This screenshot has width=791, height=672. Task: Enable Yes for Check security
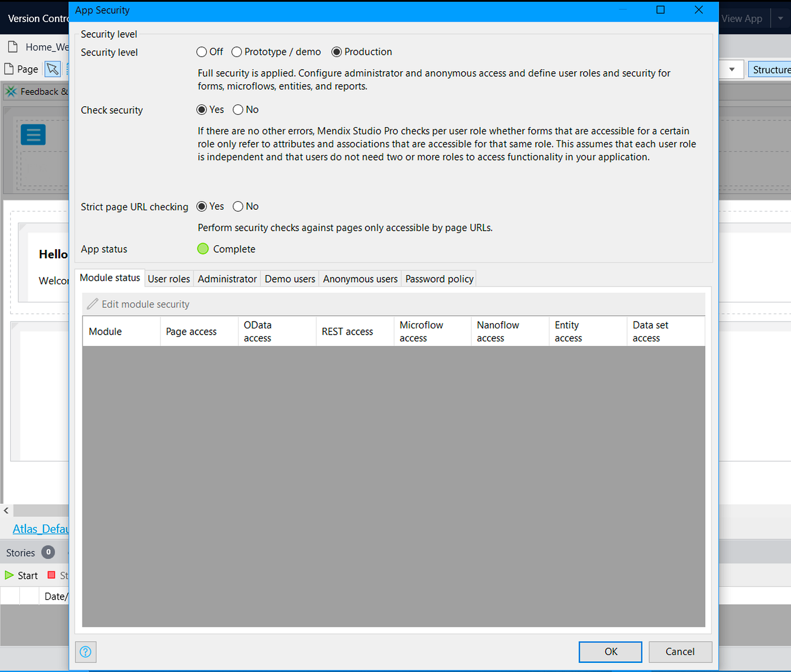[x=202, y=110]
